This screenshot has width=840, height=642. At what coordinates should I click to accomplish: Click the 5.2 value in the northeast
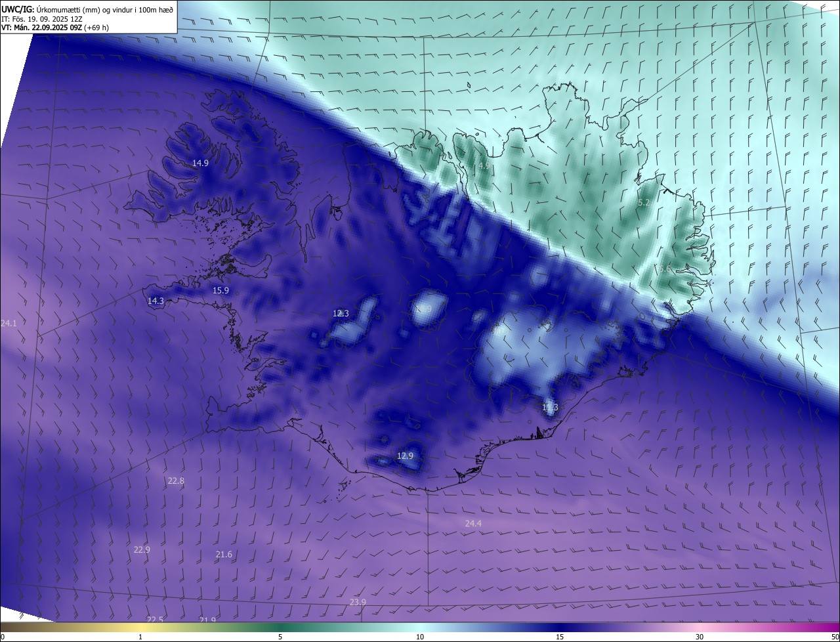[x=644, y=203]
